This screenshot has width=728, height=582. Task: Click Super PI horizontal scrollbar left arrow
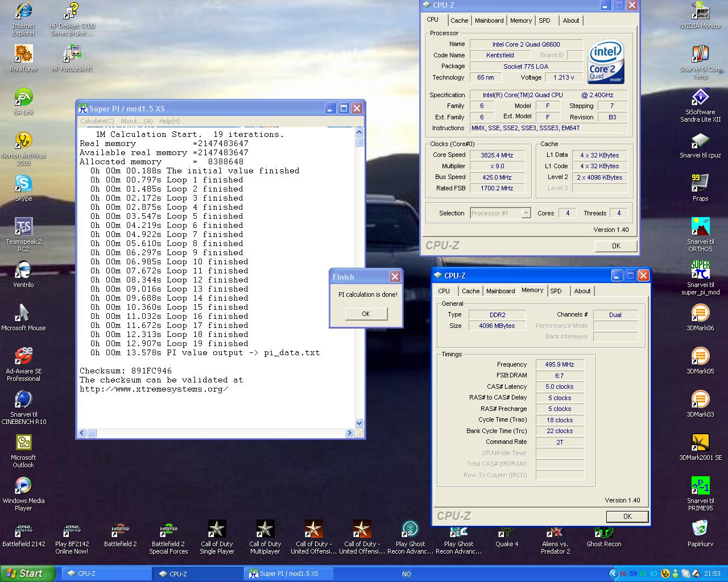pos(82,433)
